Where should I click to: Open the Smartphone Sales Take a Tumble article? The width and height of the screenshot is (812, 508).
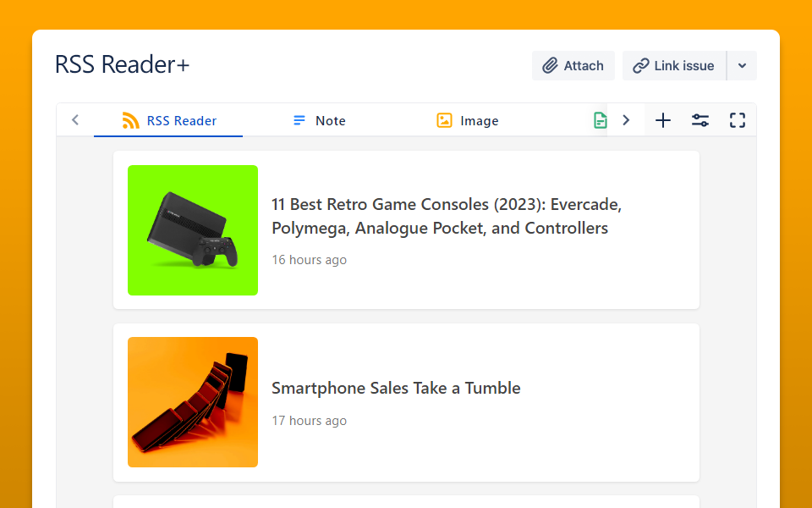pyautogui.click(x=396, y=388)
